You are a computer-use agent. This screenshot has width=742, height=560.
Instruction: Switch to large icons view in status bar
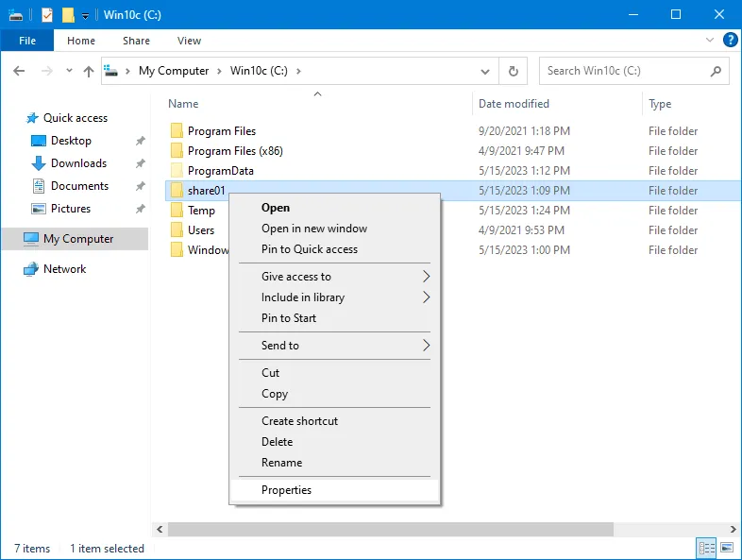[727, 548]
